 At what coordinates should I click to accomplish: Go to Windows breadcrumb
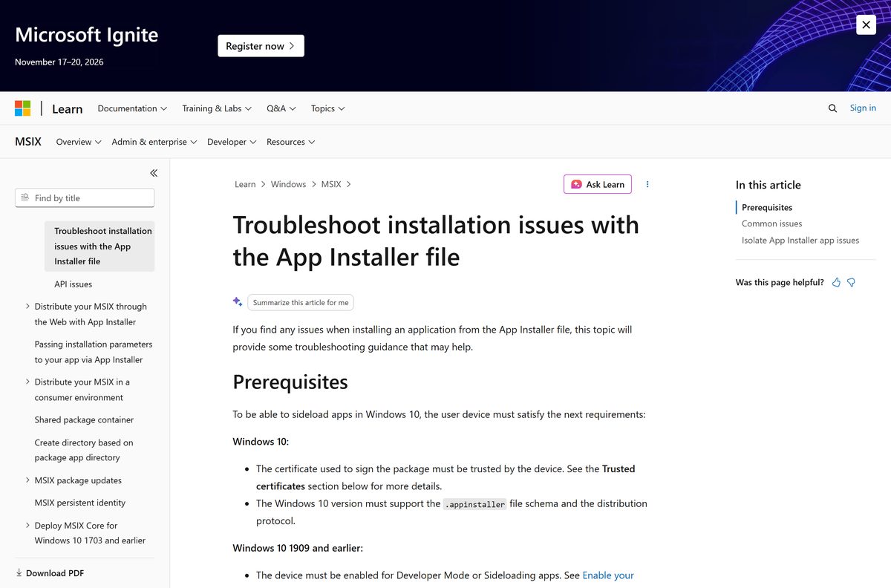pos(288,184)
